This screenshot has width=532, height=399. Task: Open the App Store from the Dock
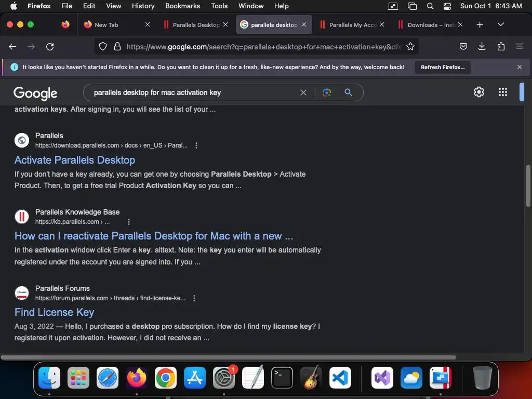point(195,378)
